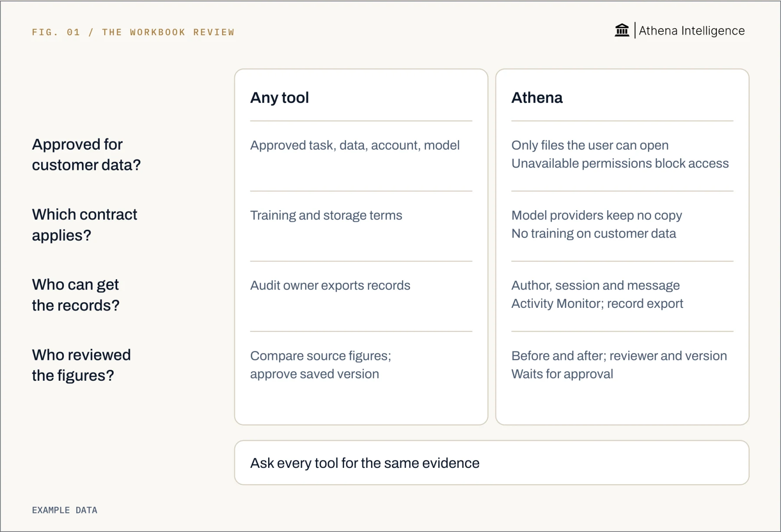Click the 'Athena' column header

pos(537,98)
